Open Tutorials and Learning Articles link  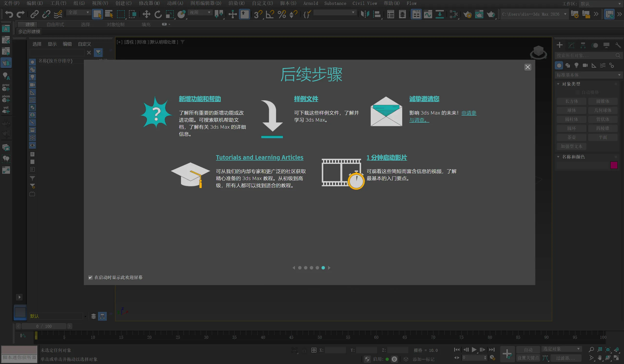coord(259,157)
